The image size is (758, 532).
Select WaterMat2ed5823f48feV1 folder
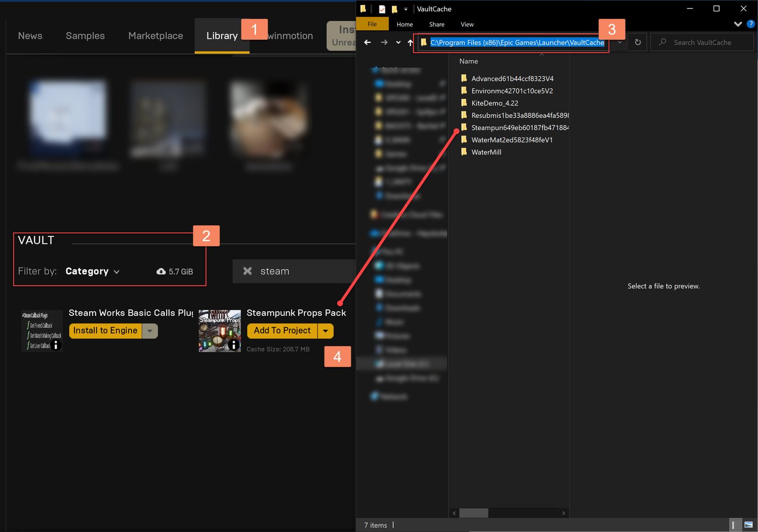pyautogui.click(x=512, y=140)
